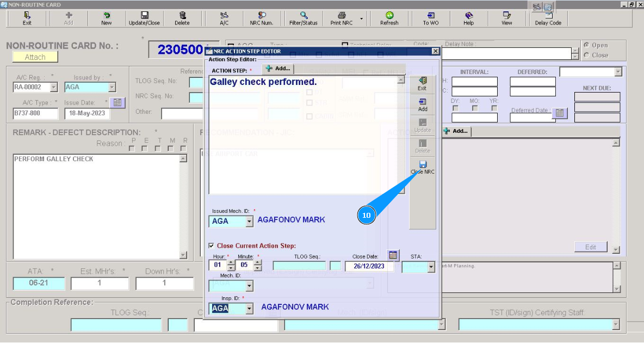Decrease the Minute spinner value
The height and width of the screenshot is (343, 644).
click(x=258, y=268)
